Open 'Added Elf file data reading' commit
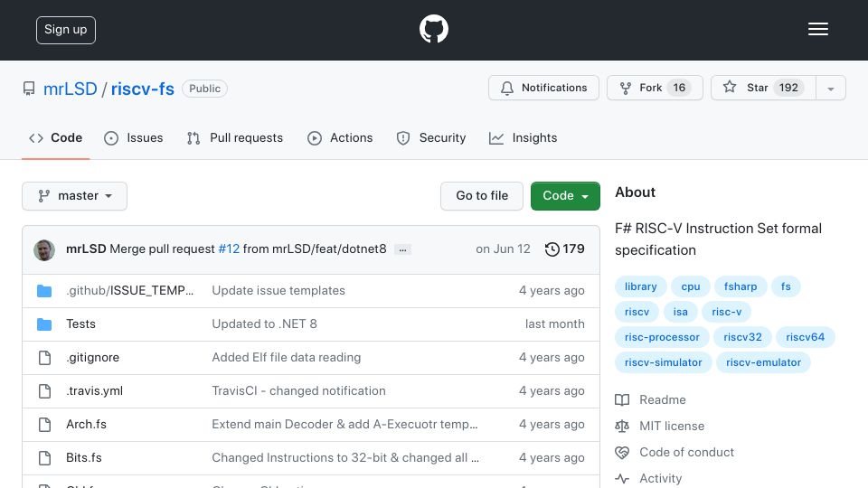Image resolution: width=868 pixels, height=488 pixels. tap(287, 358)
